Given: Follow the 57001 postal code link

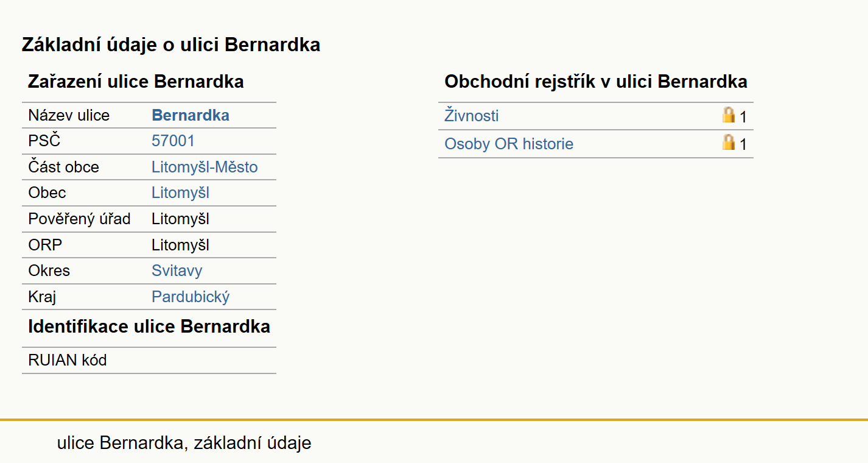Looking at the screenshot, I should pyautogui.click(x=173, y=141).
